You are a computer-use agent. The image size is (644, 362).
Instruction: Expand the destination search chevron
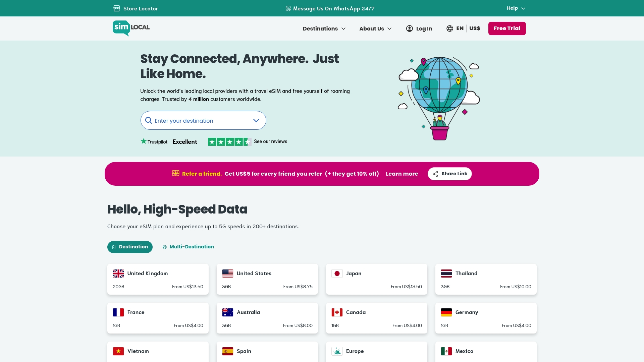256,120
